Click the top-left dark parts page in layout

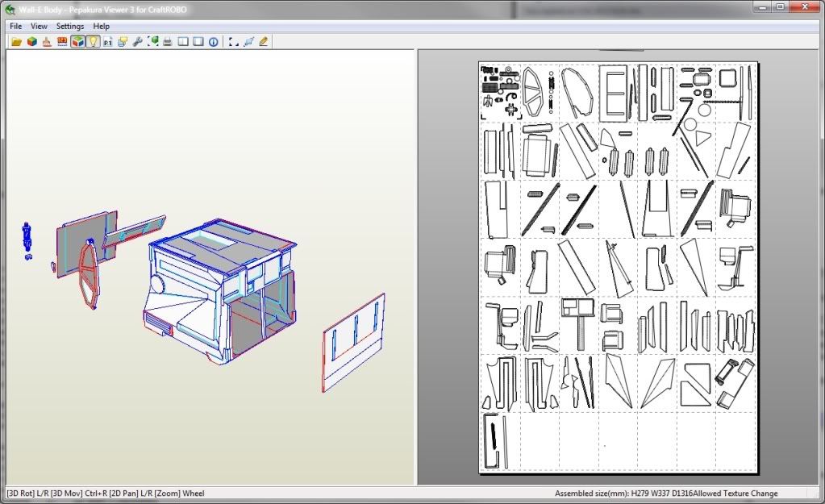(x=500, y=93)
